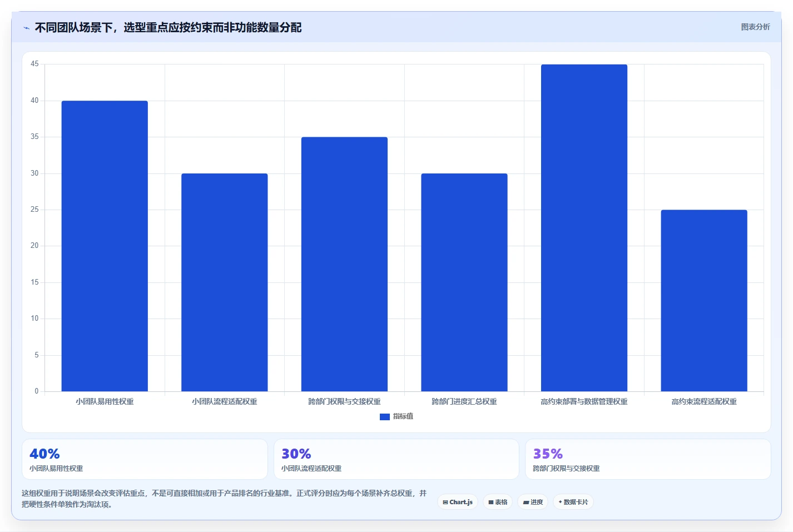
Task: Click the 表格 tag chip
Action: (x=498, y=502)
